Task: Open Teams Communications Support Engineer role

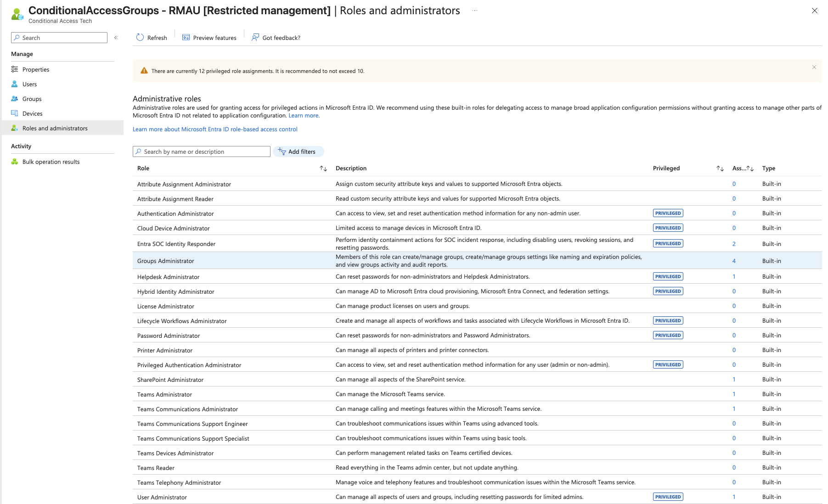Action: tap(192, 424)
